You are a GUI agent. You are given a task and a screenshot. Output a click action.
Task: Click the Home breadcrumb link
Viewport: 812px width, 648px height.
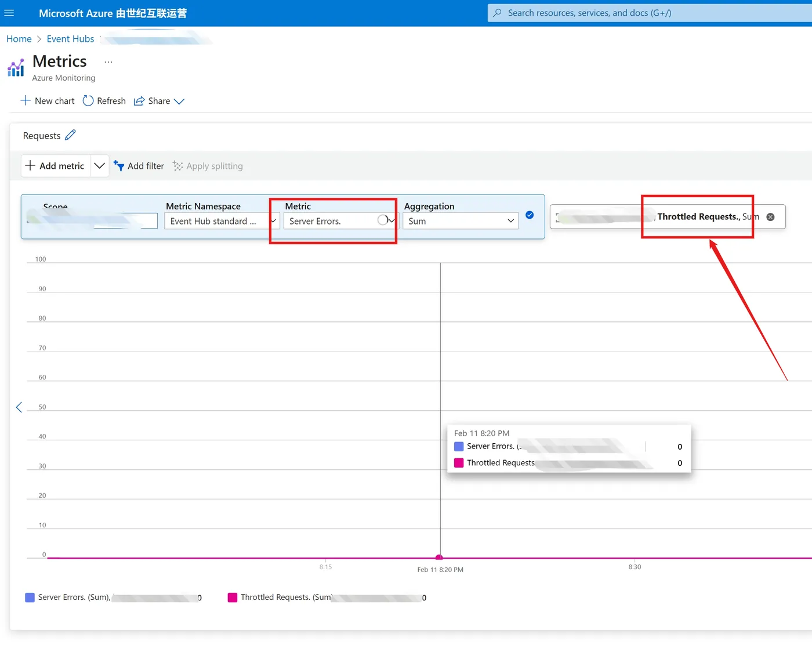tap(19, 39)
